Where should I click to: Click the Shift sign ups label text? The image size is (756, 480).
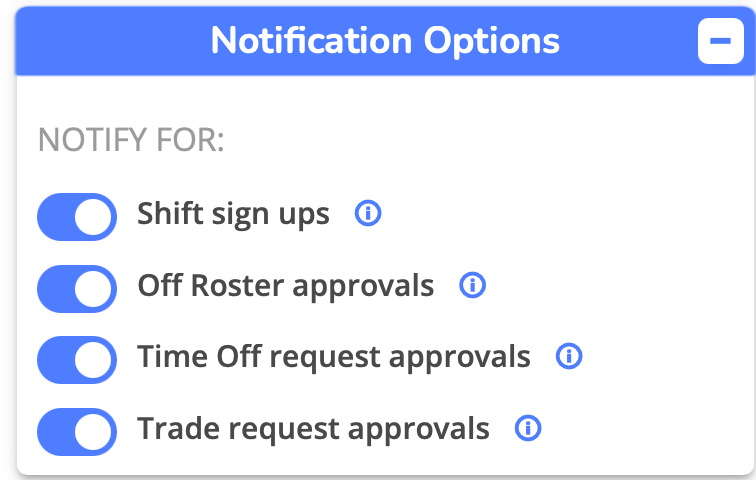click(x=233, y=214)
